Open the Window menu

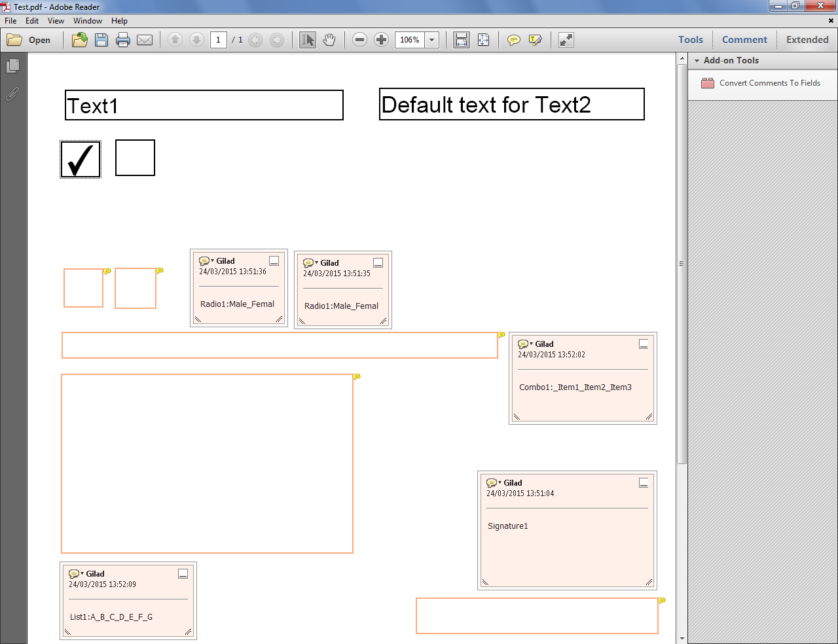click(x=88, y=21)
